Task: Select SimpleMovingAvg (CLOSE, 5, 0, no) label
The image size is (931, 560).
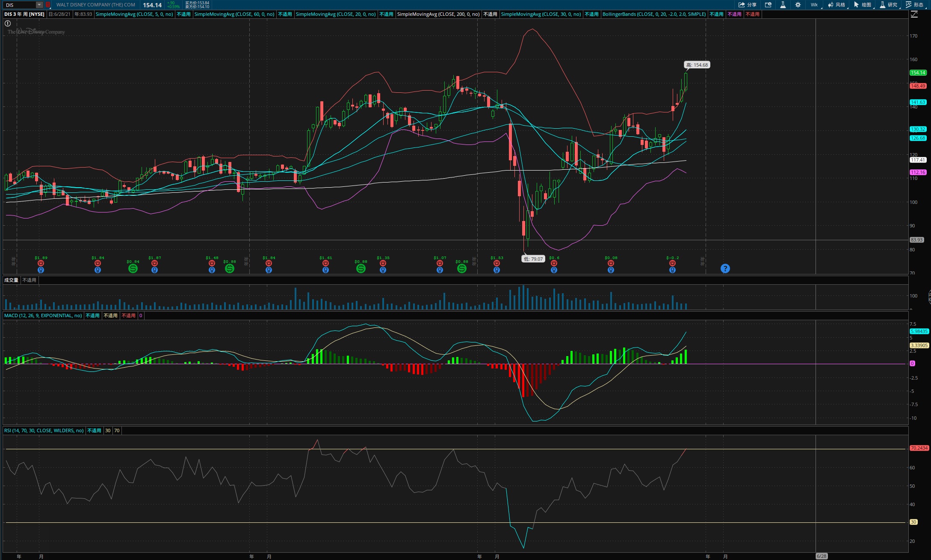Action: click(x=134, y=14)
